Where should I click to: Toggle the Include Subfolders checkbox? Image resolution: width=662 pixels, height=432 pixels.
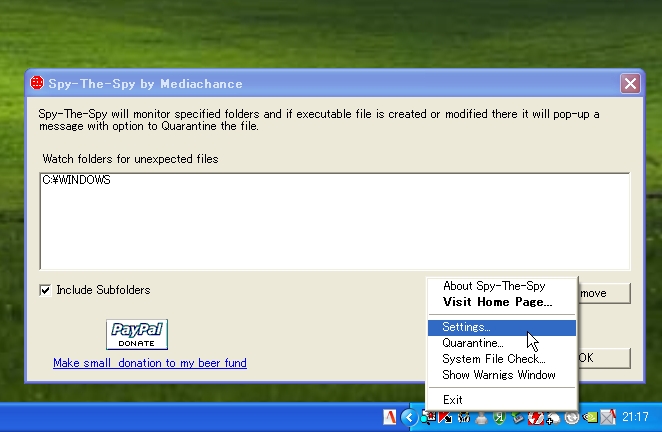point(45,290)
